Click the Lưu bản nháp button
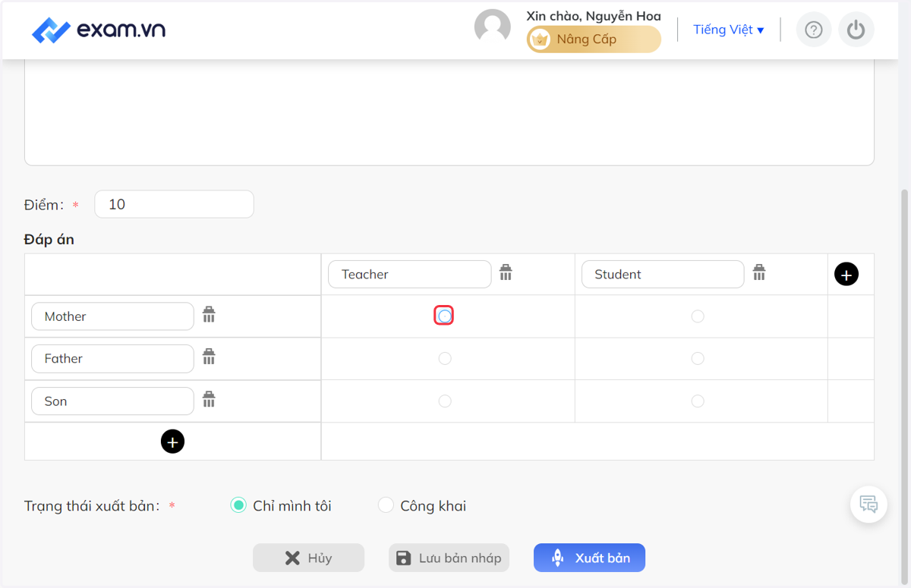The width and height of the screenshot is (911, 588). [449, 558]
